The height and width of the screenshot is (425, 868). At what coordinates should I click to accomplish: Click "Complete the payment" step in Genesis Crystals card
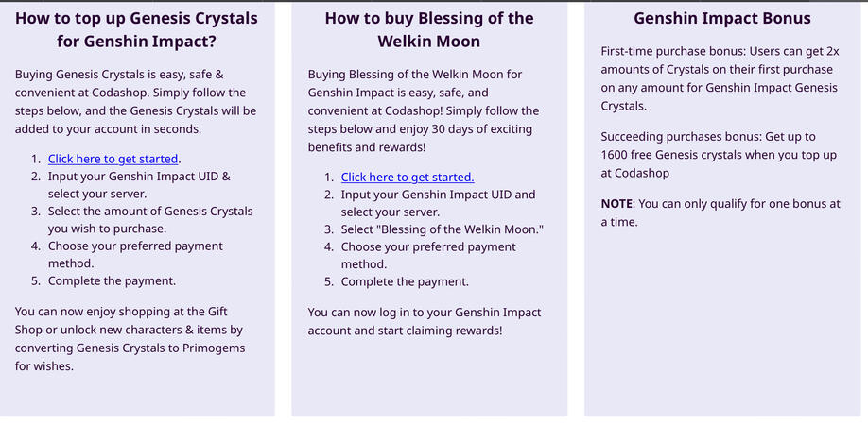[x=112, y=280]
